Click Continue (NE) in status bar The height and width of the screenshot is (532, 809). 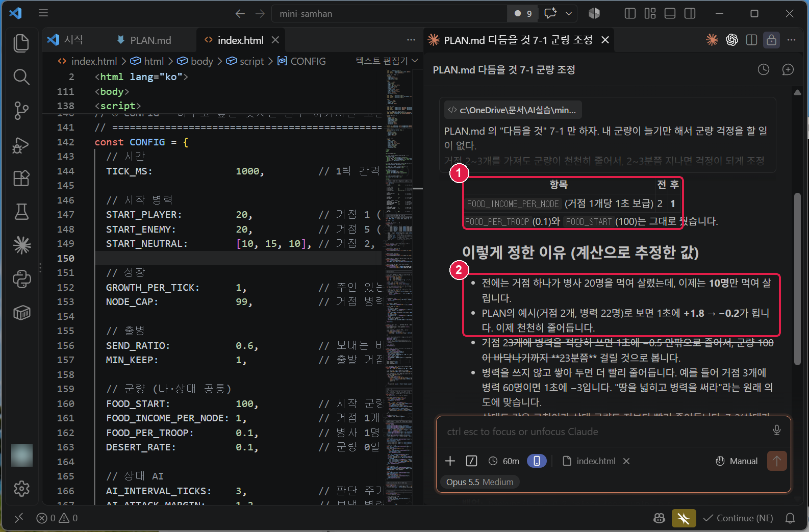738,518
